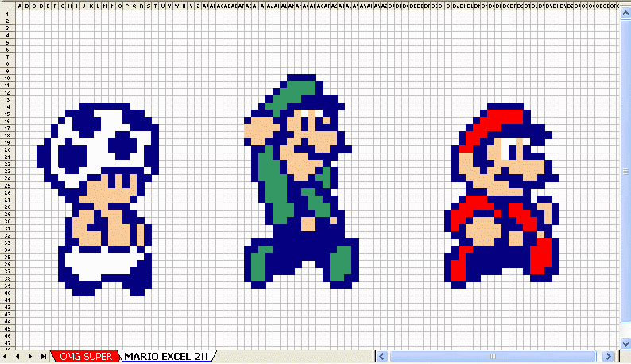Screen dimensions: 631x364
Task: Switch to the MARIO EXCEL 2!! sheet tab
Action: tap(166, 356)
